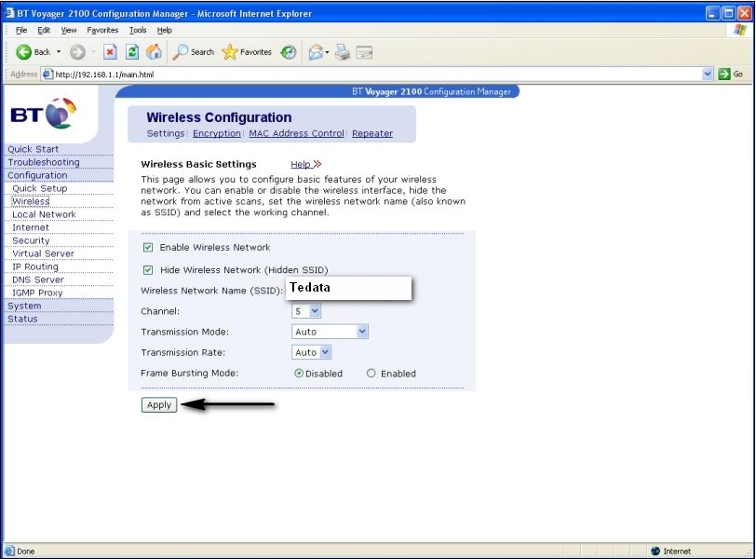Viewport: 756px width, 559px height.
Task: Click the Go button beside address bar
Action: click(x=731, y=75)
